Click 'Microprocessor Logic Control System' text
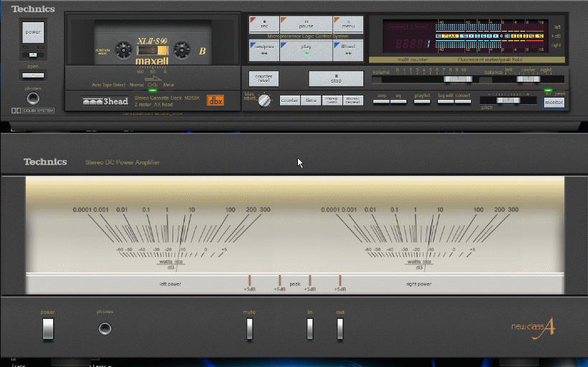This screenshot has height=367, width=588. (x=308, y=37)
